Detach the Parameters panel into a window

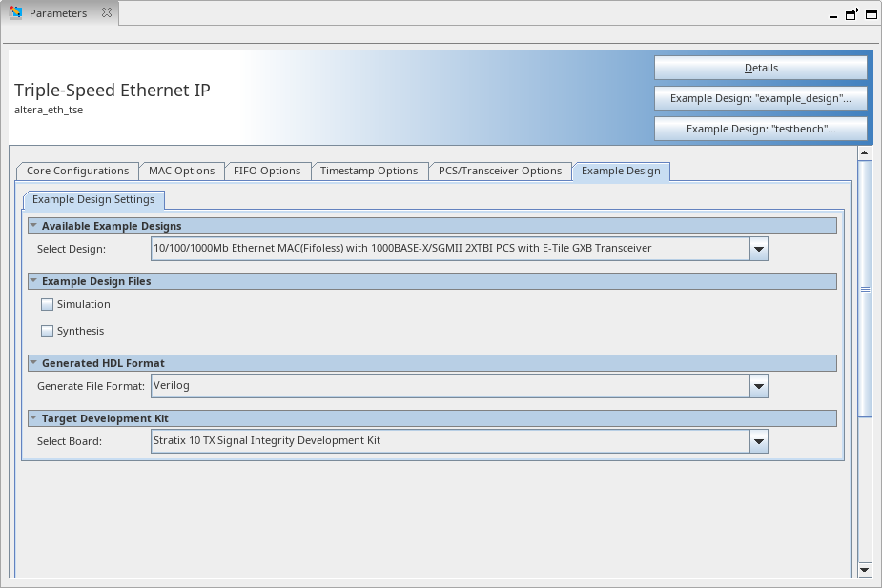tap(852, 14)
